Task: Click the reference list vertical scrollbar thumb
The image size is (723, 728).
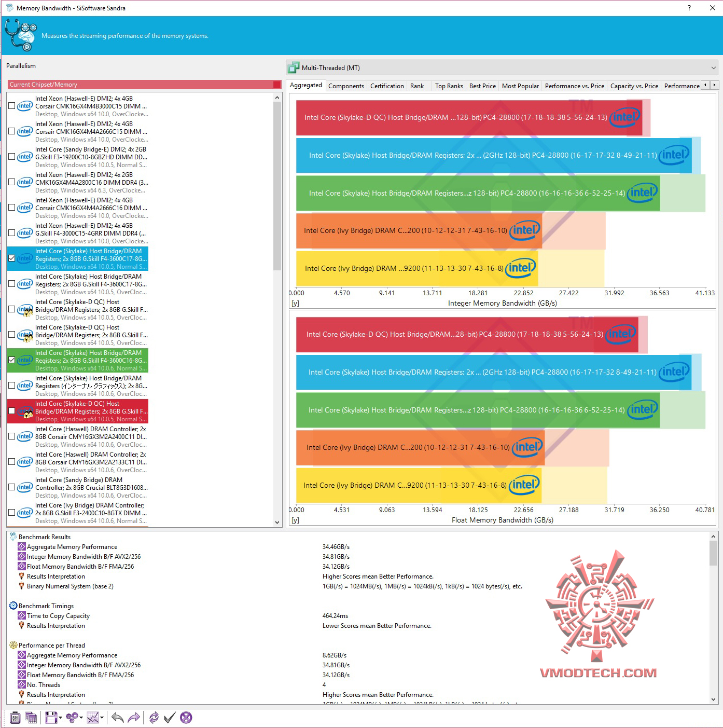Action: coord(277,187)
